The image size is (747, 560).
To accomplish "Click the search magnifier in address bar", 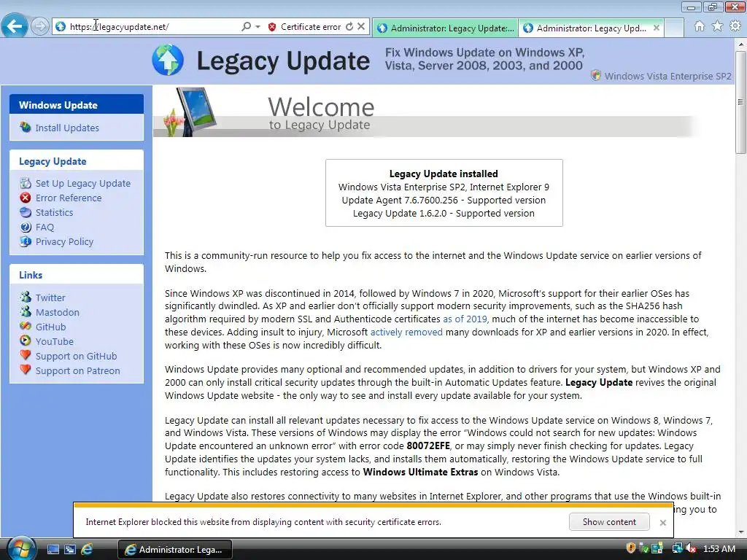I will coord(246,27).
